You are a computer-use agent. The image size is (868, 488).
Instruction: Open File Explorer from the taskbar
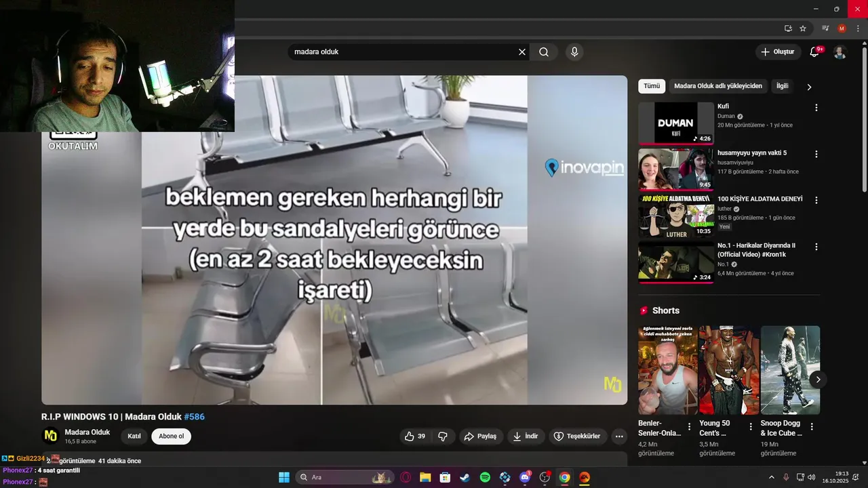tap(425, 477)
